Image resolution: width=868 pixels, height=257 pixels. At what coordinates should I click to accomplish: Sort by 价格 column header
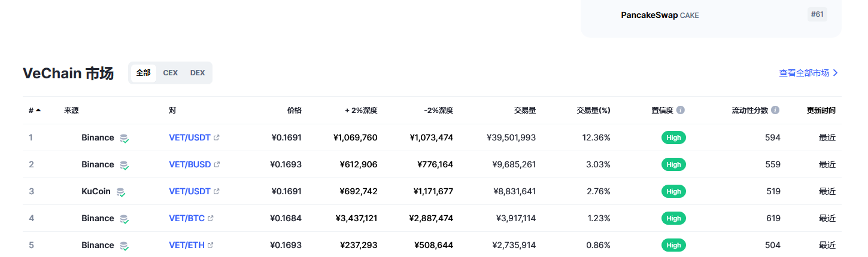[295, 111]
